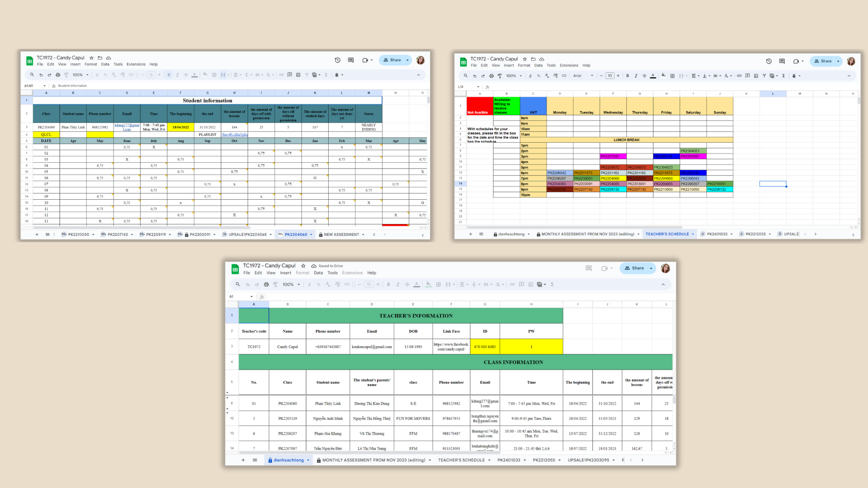868x488 pixels.
Task: Open the 100% zoom dropdown in bottom window
Action: pyautogui.click(x=291, y=285)
